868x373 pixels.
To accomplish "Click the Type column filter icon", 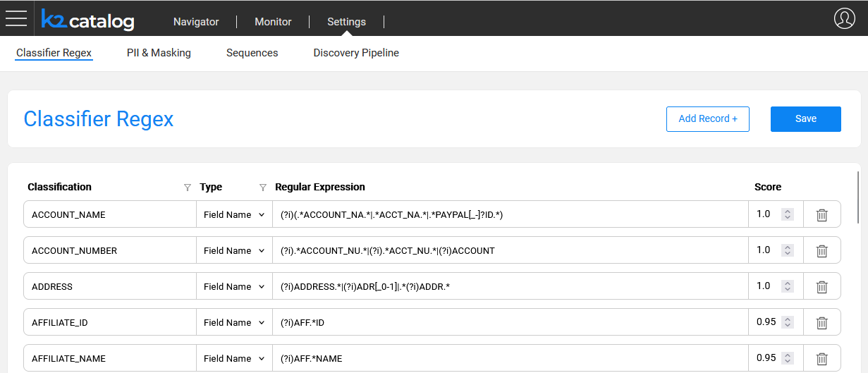I will pyautogui.click(x=263, y=188).
